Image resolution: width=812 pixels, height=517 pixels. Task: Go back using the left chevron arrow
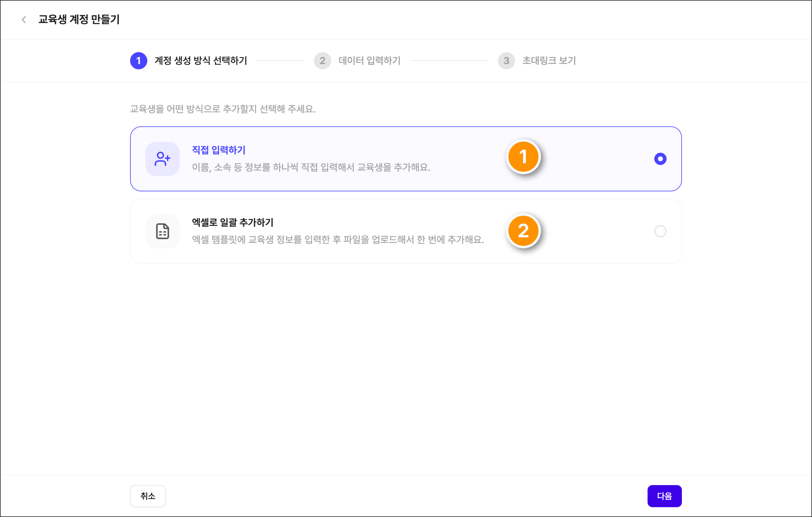(23, 20)
